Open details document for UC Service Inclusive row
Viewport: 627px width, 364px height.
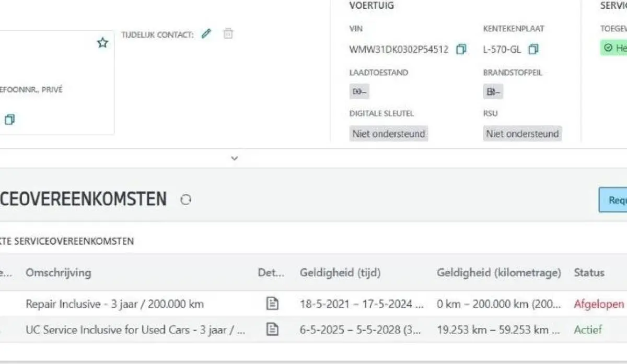click(x=272, y=330)
